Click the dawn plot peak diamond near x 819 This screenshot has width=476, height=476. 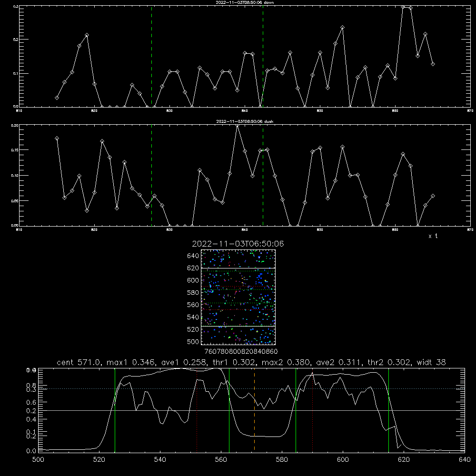(x=87, y=35)
